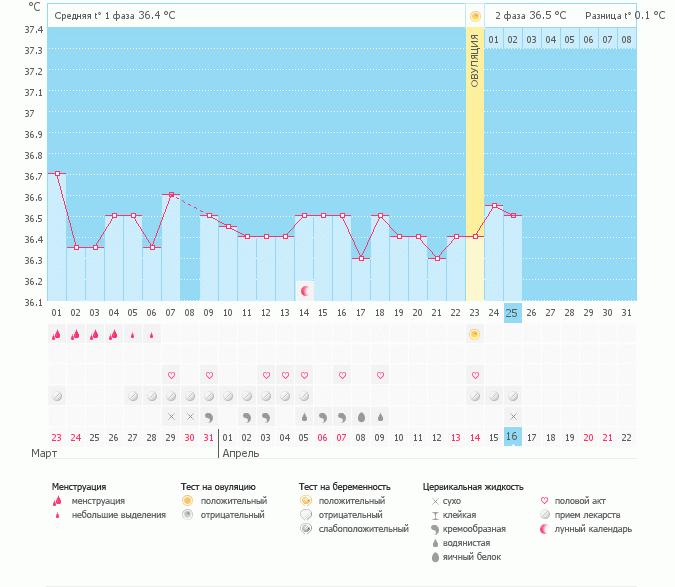Click the intercourse heart icon on cycle day 23
The height and width of the screenshot is (587, 675).
474,375
